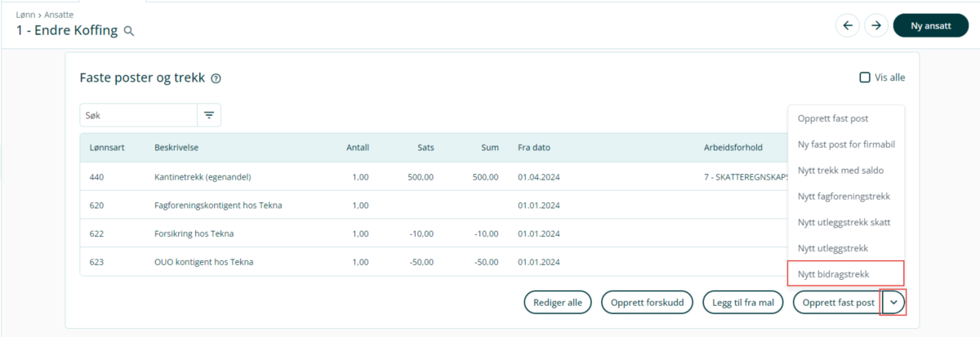Select Nytt bidragstrekk from the menu
This screenshot has width=980, height=337.
coord(832,273)
